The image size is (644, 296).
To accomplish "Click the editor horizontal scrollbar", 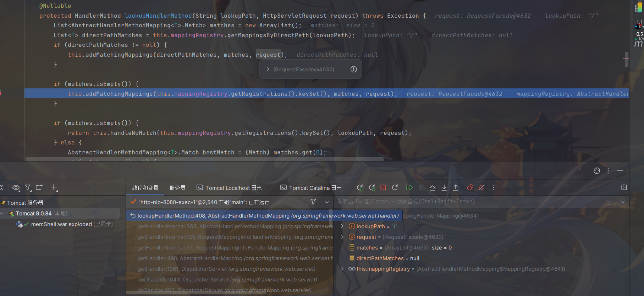I will point(204,159).
